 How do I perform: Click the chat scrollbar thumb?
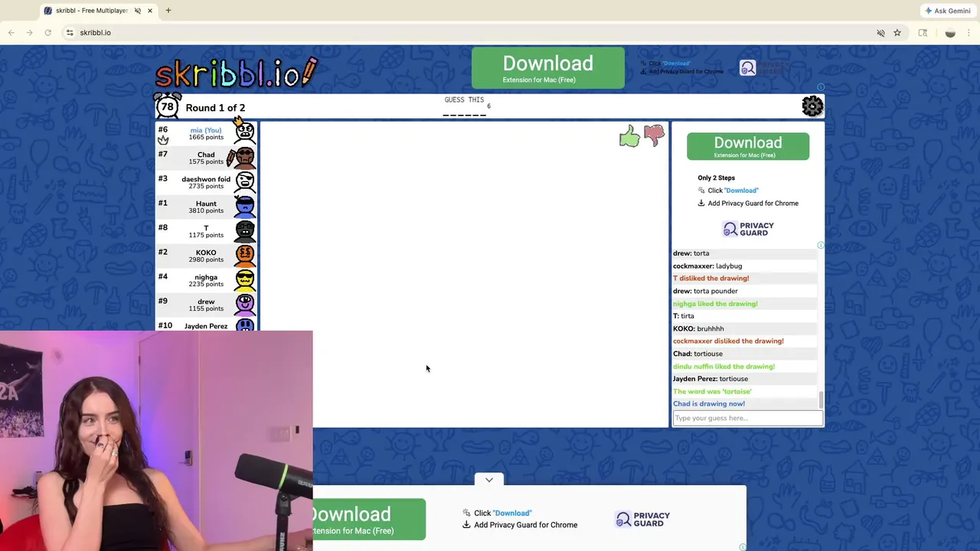click(x=821, y=399)
